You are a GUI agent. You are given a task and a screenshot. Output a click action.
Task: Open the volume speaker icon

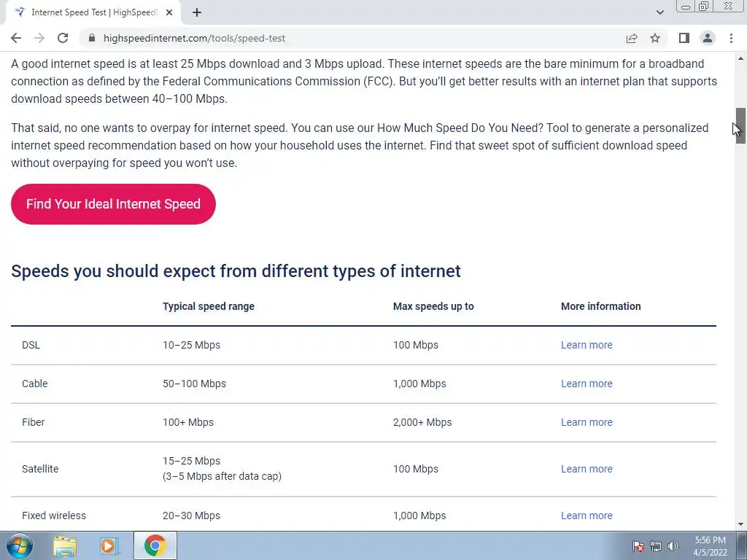pyautogui.click(x=673, y=546)
